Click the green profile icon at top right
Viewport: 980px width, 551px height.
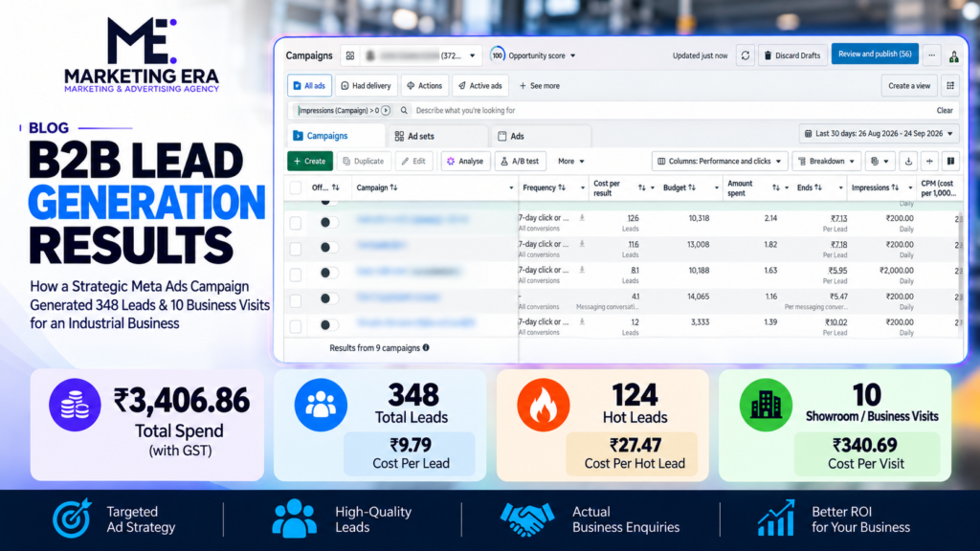954,56
